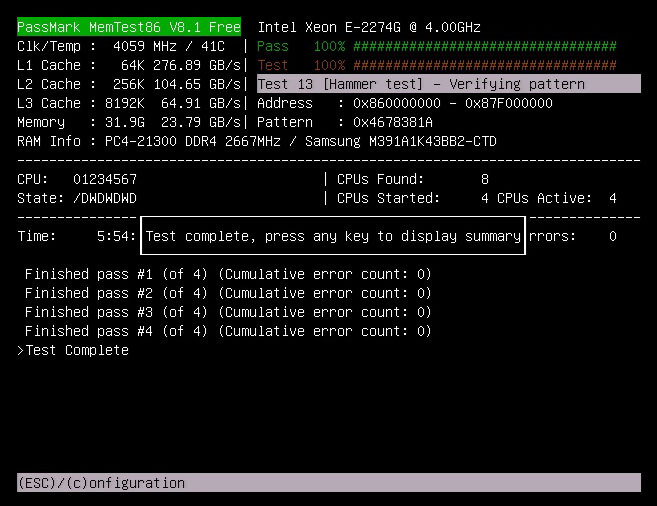
Task: Click the CPU: 01234567 line
Action: [77, 179]
